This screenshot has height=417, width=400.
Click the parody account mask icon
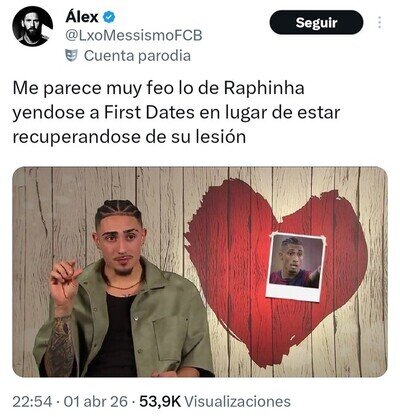72,55
